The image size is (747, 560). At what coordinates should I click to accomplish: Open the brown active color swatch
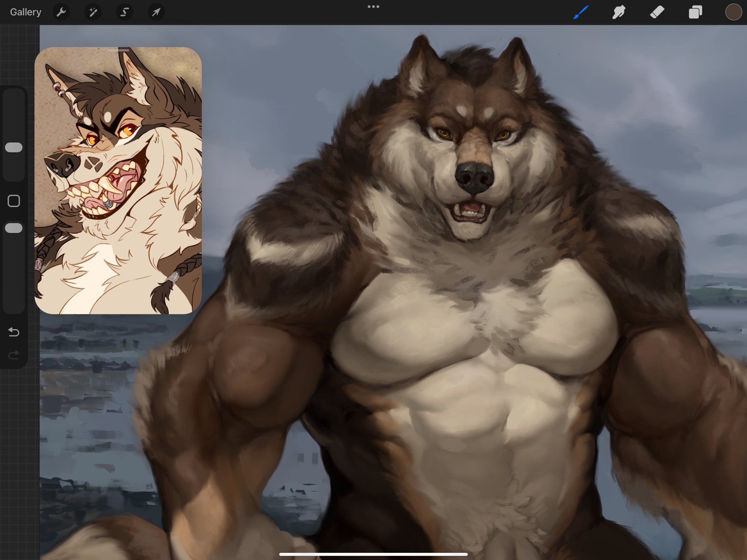[x=733, y=12]
